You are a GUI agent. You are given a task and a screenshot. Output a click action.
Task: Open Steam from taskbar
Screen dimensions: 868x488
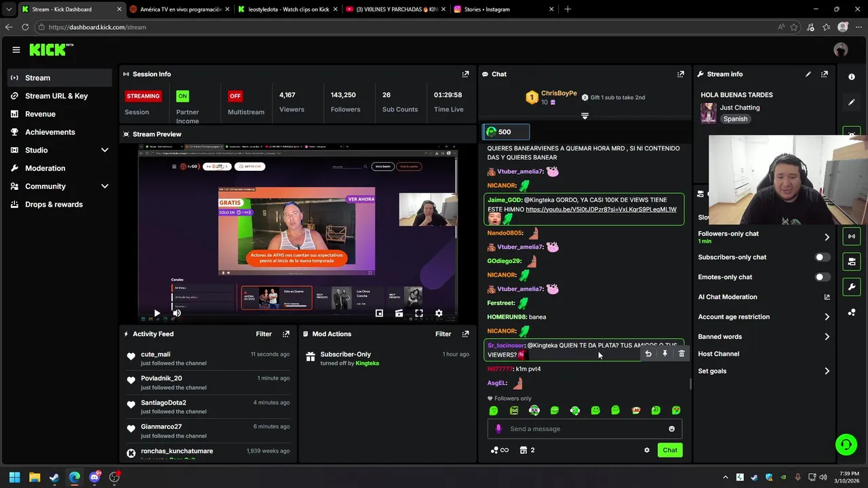coord(54,477)
